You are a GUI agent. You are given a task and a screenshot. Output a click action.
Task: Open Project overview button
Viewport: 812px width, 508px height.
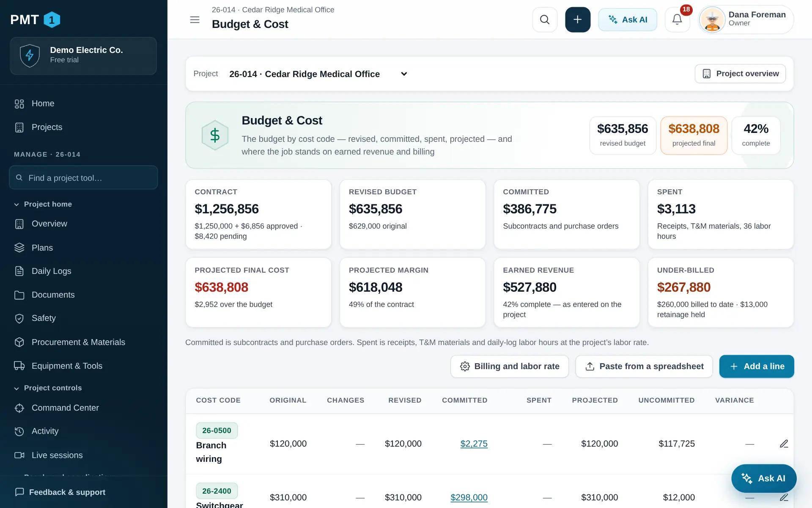tap(740, 74)
